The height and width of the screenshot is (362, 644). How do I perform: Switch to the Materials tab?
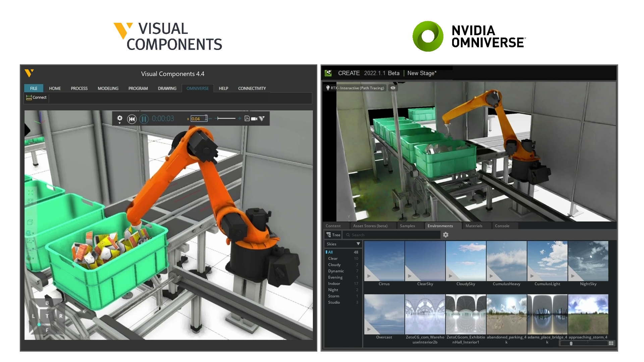tap(474, 226)
